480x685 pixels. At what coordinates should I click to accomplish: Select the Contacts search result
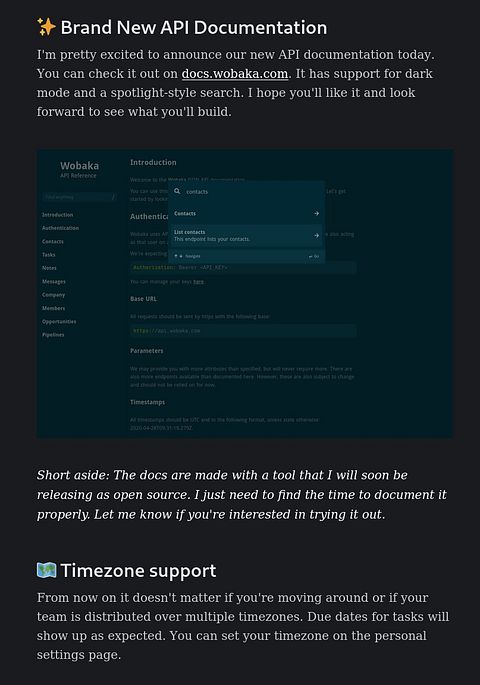tap(246, 213)
